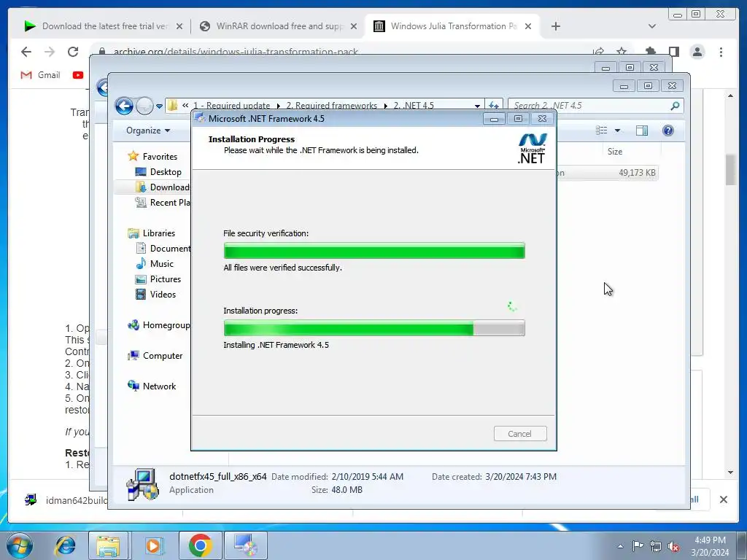Switch to WinRAR download free tab
Image resolution: width=747 pixels, height=560 pixels.
(x=279, y=26)
